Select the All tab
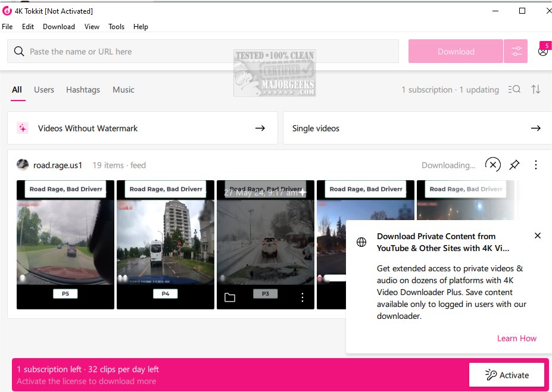Screen dimensions: 552x392 tap(17, 90)
